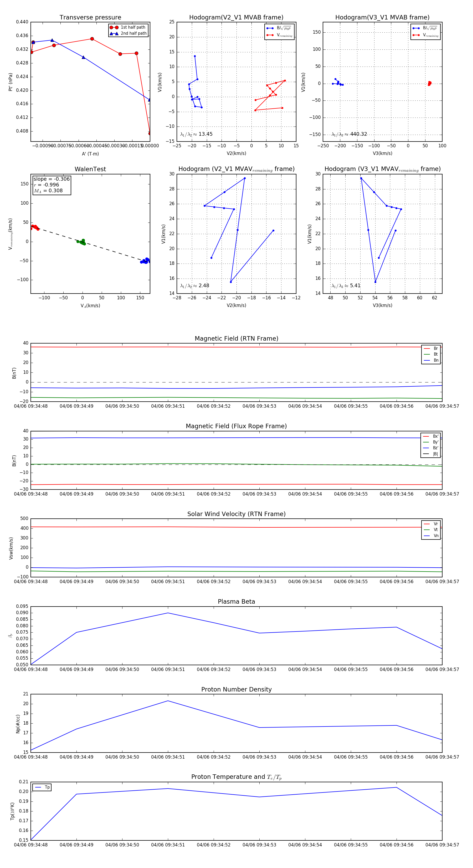Select 'Bn' legend entry in RTN field plot
473x868 pixels.
coord(431,360)
